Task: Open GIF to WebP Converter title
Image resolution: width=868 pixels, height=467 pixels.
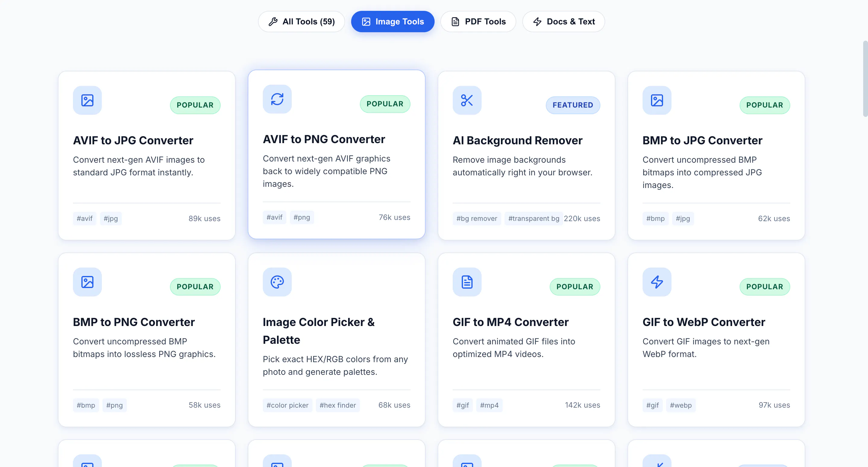Action: click(x=703, y=322)
